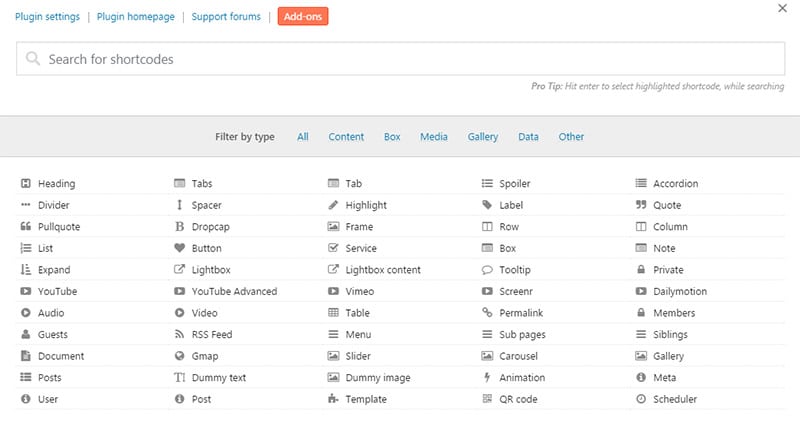Image resolution: width=800 pixels, height=425 pixels.
Task: Filter shortcodes by Content type
Action: [346, 137]
